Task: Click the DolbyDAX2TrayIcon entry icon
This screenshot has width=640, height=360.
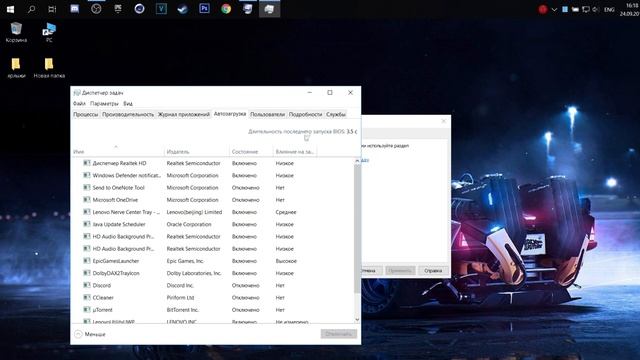Action: [x=87, y=273]
